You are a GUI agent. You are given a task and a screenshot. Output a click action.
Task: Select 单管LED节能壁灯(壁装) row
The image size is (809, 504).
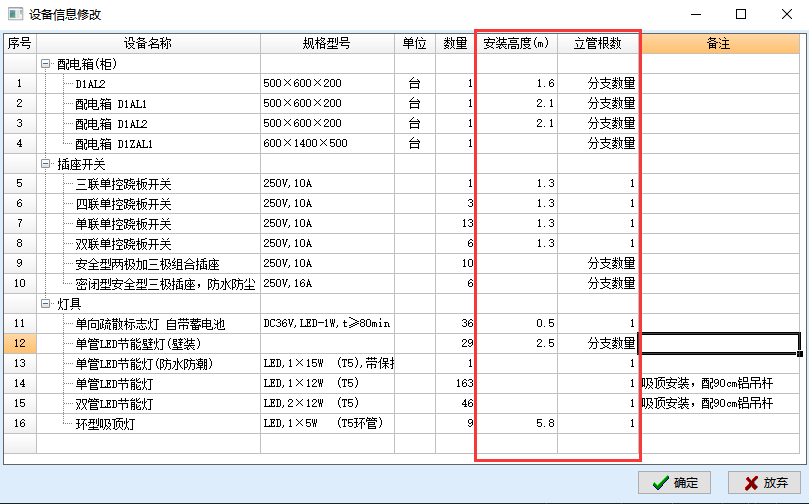coord(130,344)
